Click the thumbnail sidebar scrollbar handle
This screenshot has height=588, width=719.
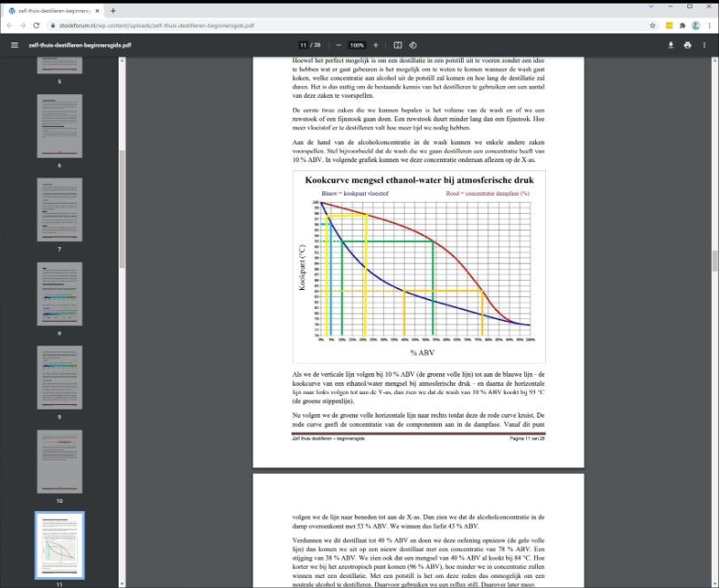(122, 208)
